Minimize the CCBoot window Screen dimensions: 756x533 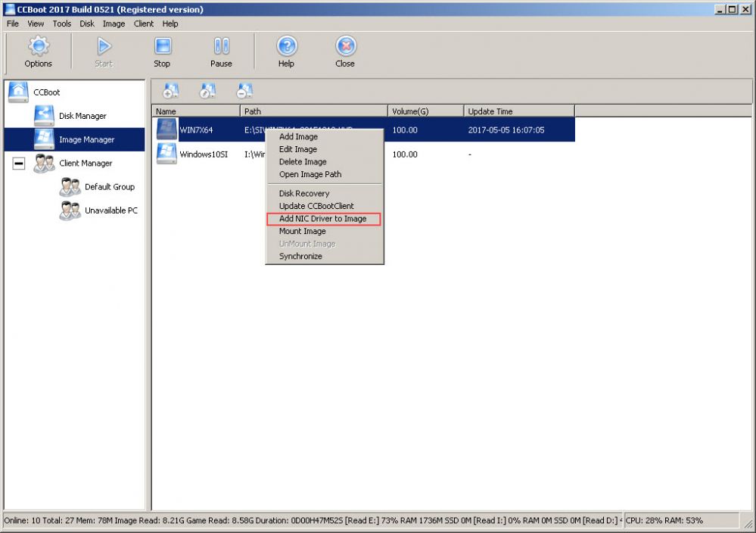coord(720,9)
